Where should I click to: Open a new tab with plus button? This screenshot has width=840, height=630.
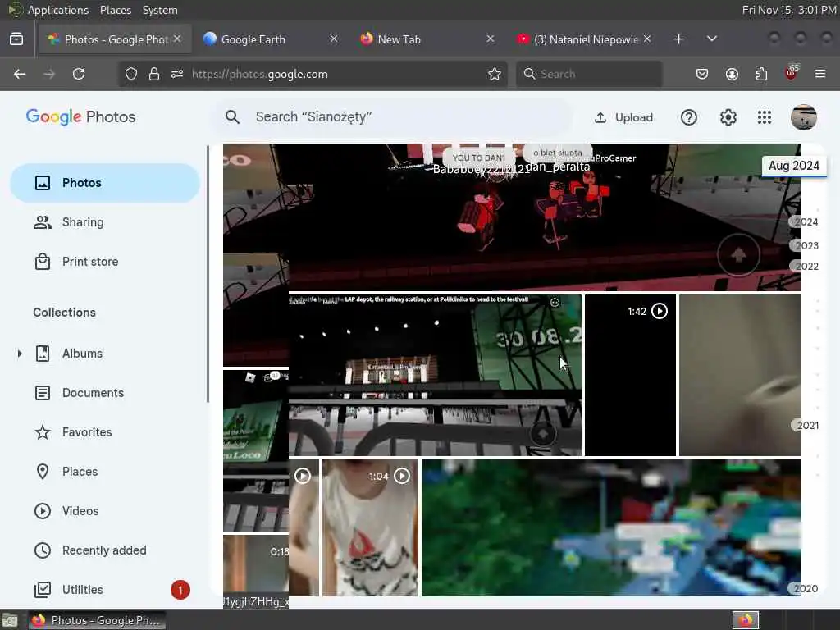click(x=678, y=39)
